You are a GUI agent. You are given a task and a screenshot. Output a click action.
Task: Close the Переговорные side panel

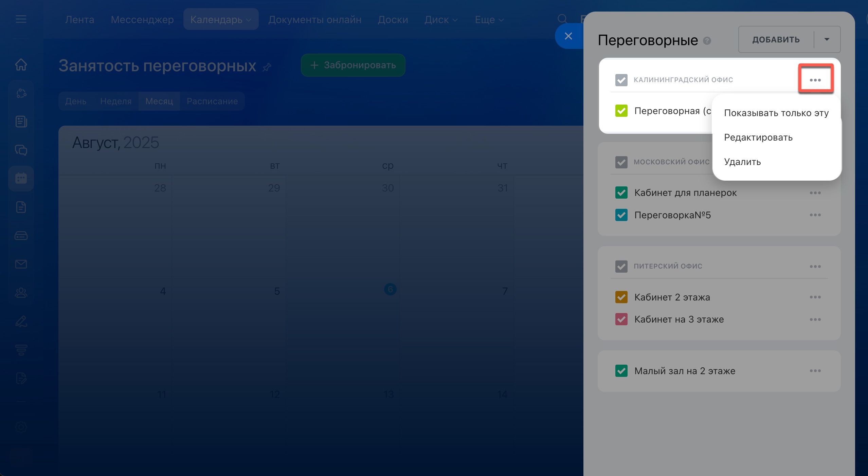click(568, 36)
